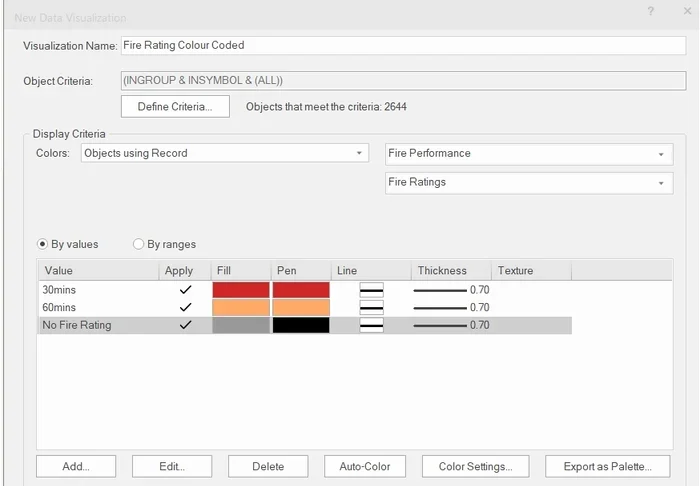Click the No Fire Rating line style icon
The width and height of the screenshot is (700, 486).
pos(371,325)
